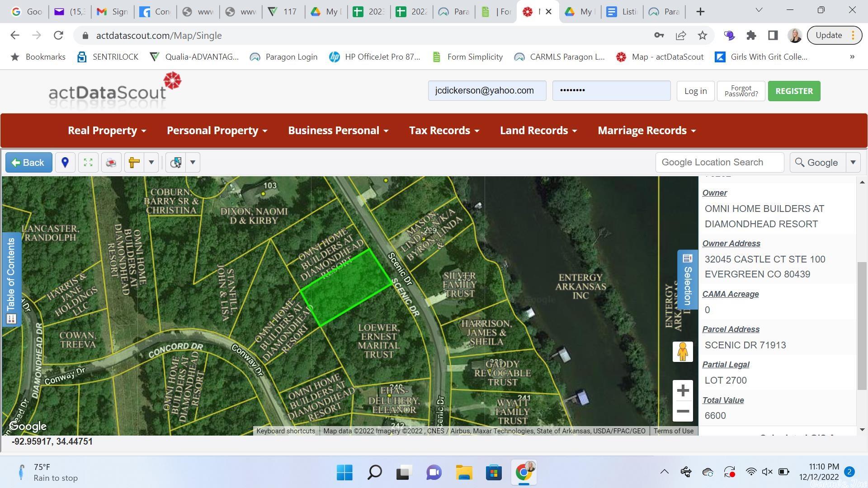Open a new browser tab
The width and height of the screenshot is (868, 488).
point(700,12)
